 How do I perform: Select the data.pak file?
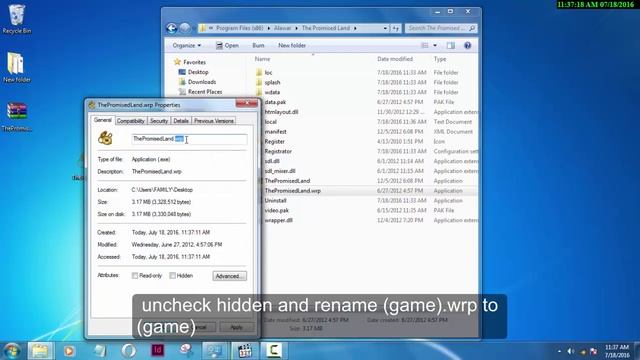(275, 102)
